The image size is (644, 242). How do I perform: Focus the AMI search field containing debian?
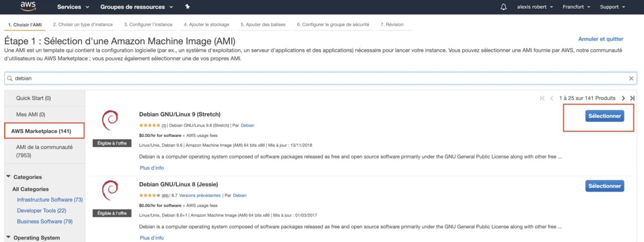coord(320,79)
